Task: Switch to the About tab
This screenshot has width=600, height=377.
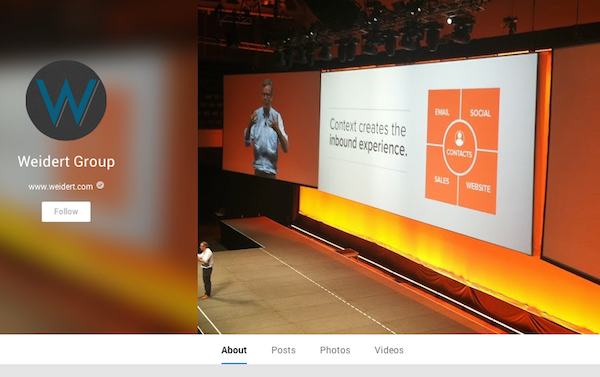Action: pos(234,350)
